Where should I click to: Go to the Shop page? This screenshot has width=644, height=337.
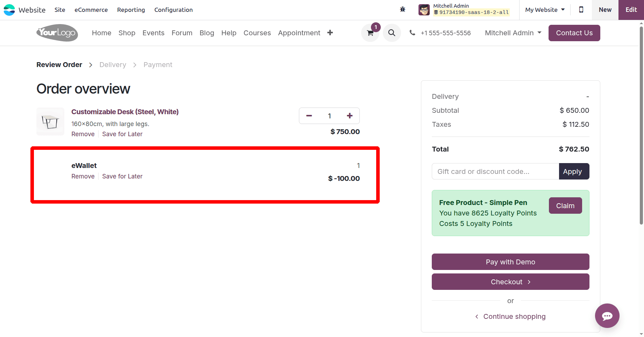[x=127, y=33]
